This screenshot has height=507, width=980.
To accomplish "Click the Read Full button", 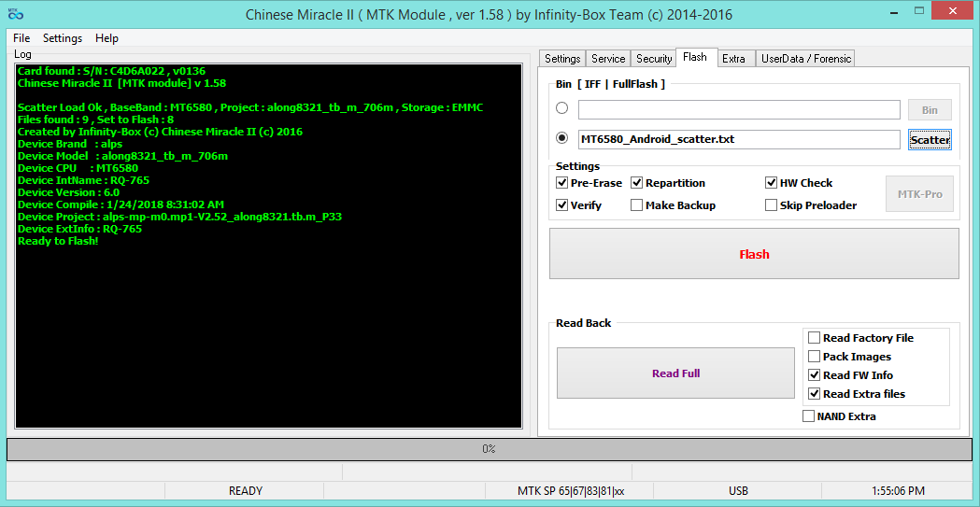I will (675, 373).
